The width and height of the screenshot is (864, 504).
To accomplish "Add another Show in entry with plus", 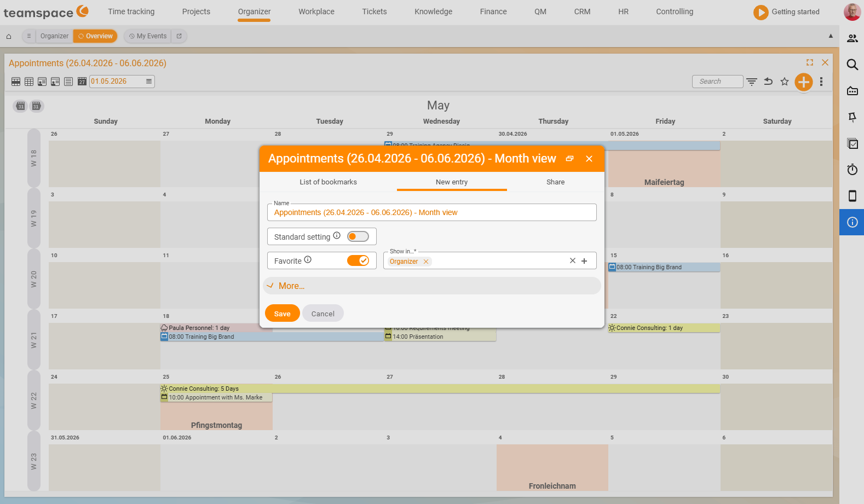I will click(584, 261).
